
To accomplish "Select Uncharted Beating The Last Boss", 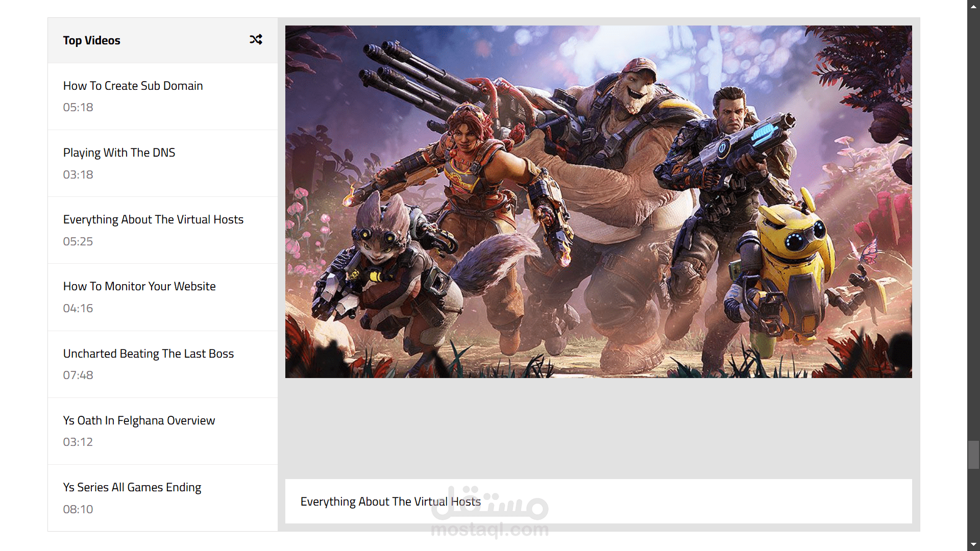I will click(x=148, y=354).
